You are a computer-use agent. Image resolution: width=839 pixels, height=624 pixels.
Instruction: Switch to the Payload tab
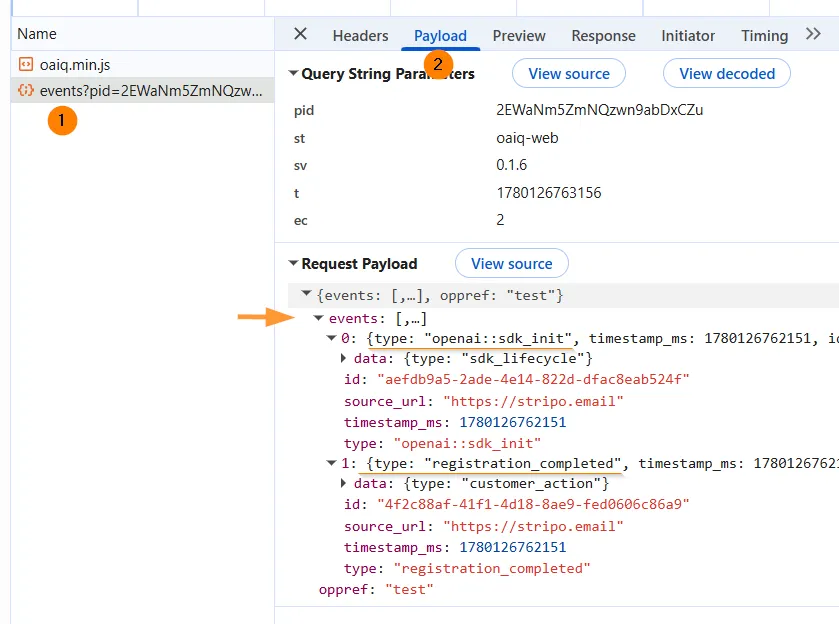pyautogui.click(x=440, y=36)
